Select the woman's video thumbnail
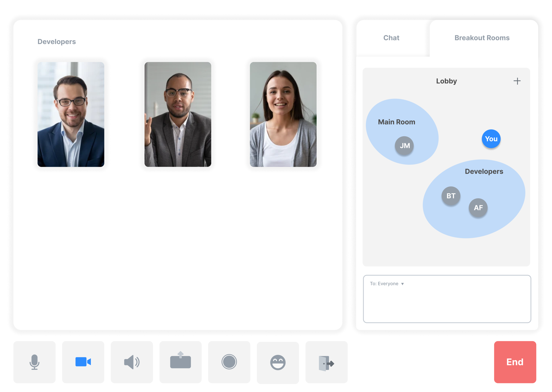 pyautogui.click(x=283, y=114)
